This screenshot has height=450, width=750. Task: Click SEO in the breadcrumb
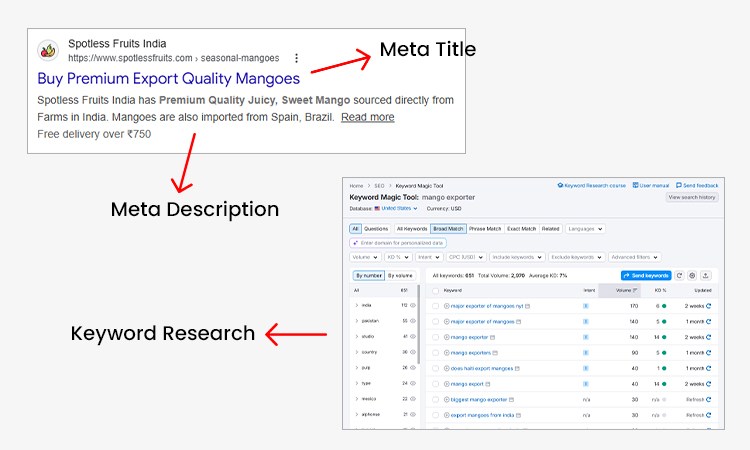[379, 186]
